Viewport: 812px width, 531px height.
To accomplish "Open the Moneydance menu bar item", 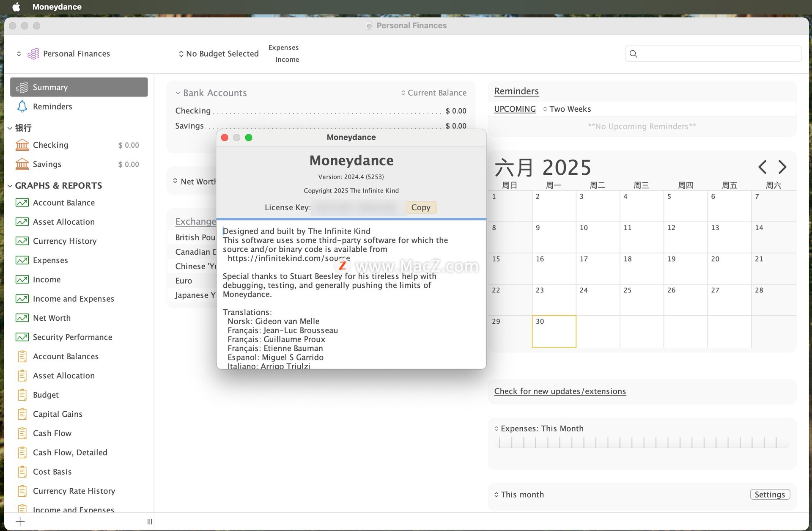I will point(57,7).
